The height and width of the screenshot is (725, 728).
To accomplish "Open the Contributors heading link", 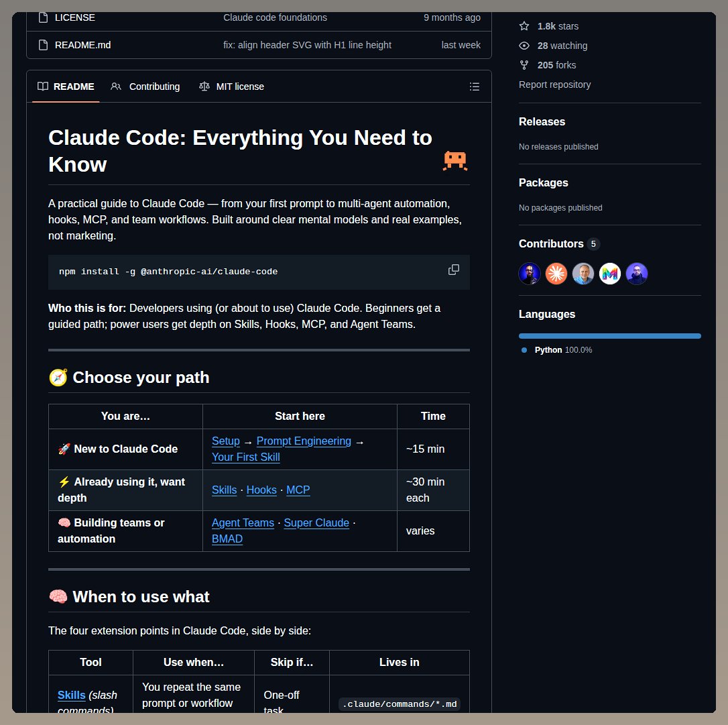I will tap(551, 244).
